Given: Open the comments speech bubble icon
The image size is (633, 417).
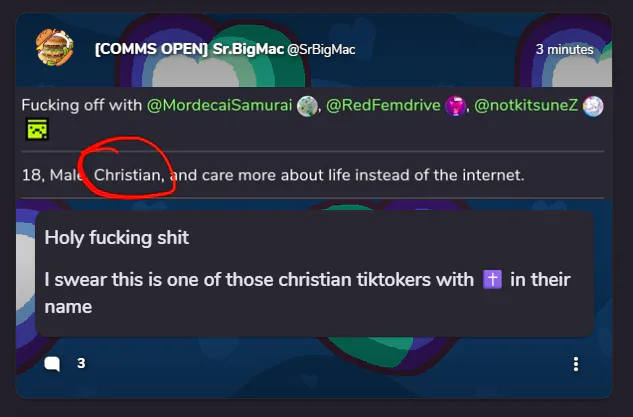Looking at the screenshot, I should point(52,364).
